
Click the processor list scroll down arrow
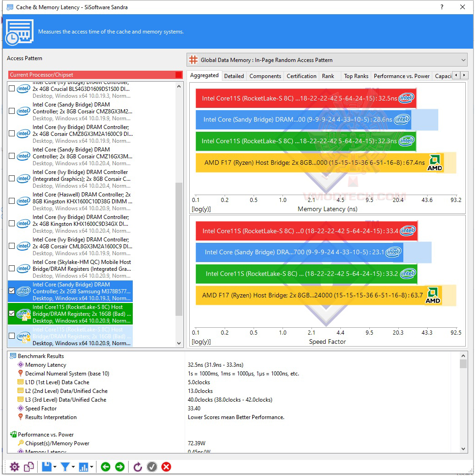[x=179, y=343]
